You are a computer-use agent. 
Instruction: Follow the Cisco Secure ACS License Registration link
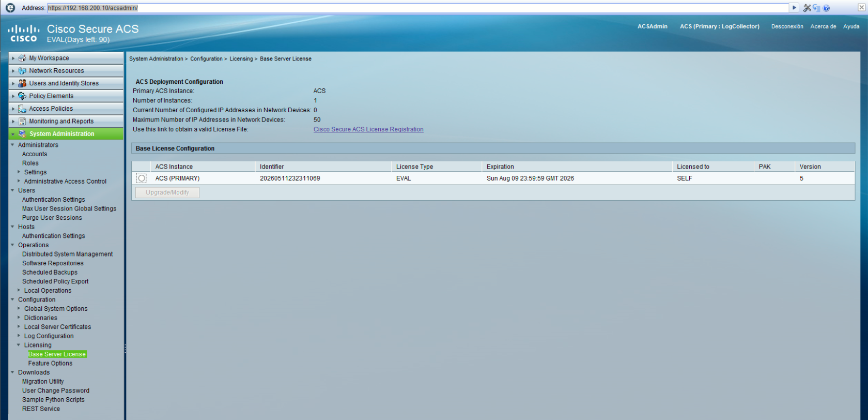coord(368,129)
